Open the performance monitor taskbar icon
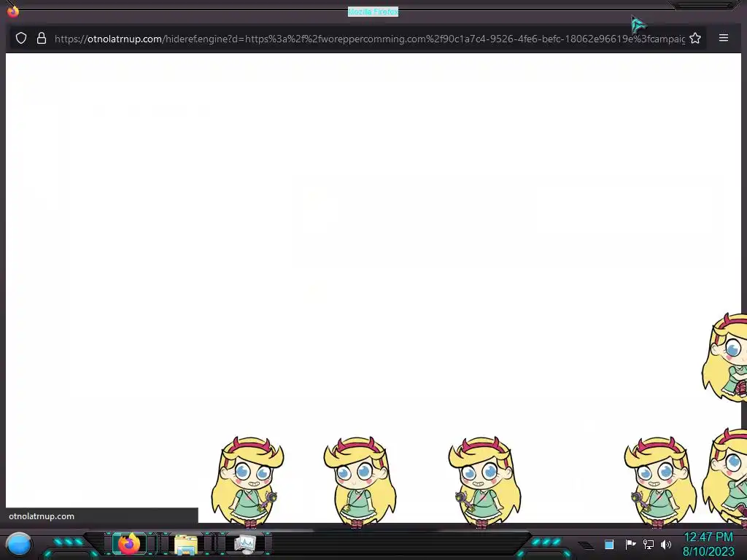This screenshot has height=560, width=747. [x=245, y=544]
